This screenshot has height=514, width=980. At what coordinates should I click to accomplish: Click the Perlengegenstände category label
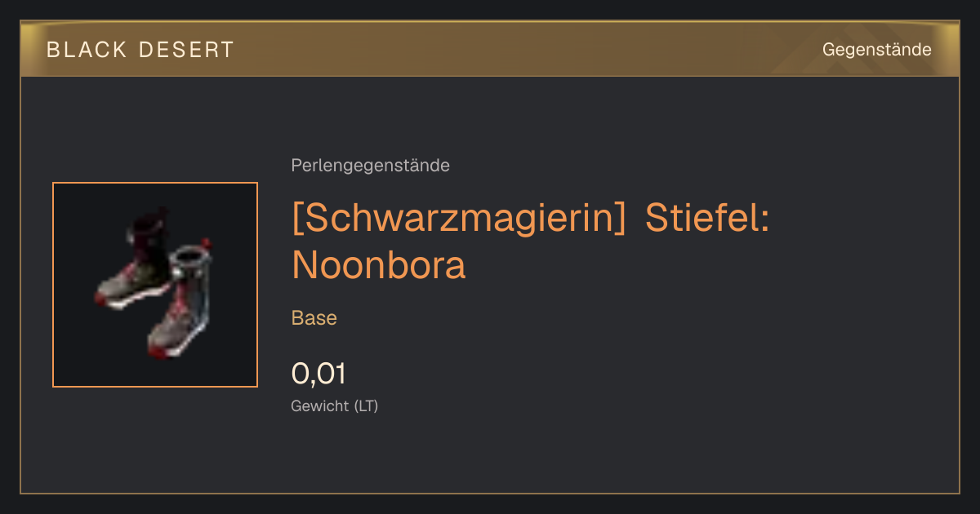(x=370, y=166)
